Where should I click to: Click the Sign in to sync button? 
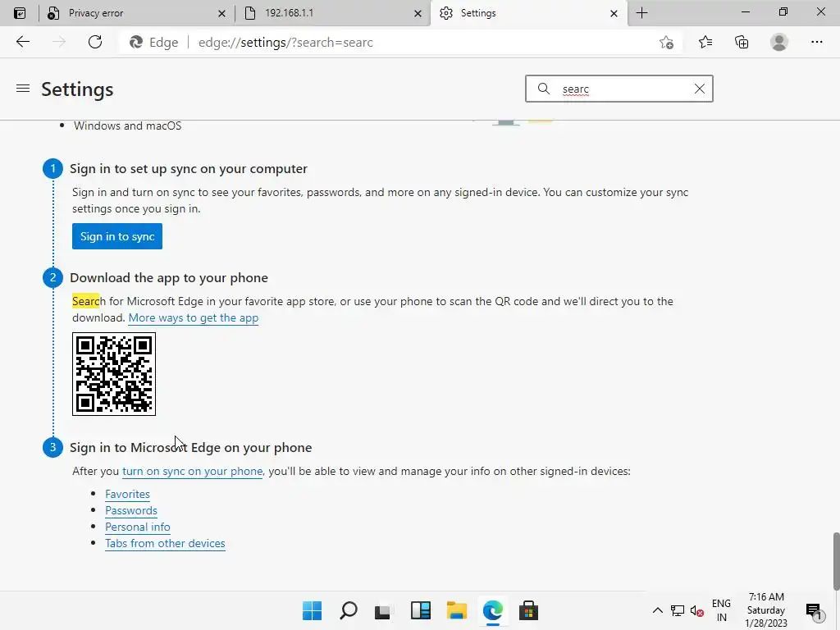[117, 236]
